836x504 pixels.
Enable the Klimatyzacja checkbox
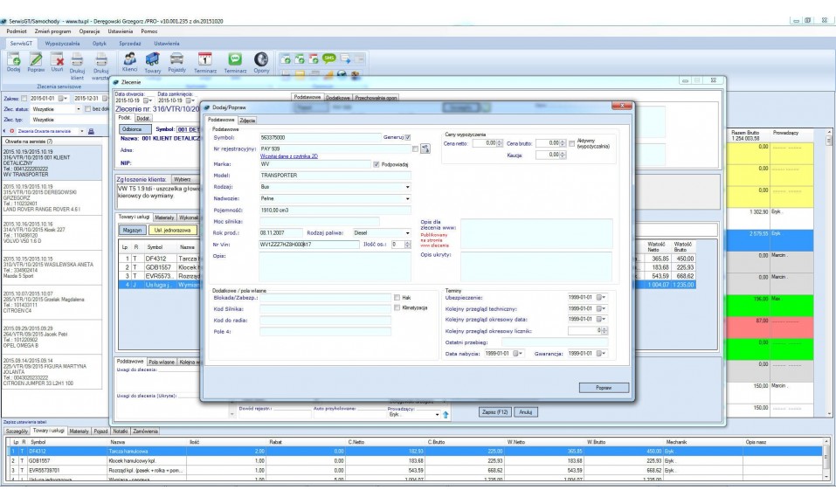pyautogui.click(x=397, y=307)
